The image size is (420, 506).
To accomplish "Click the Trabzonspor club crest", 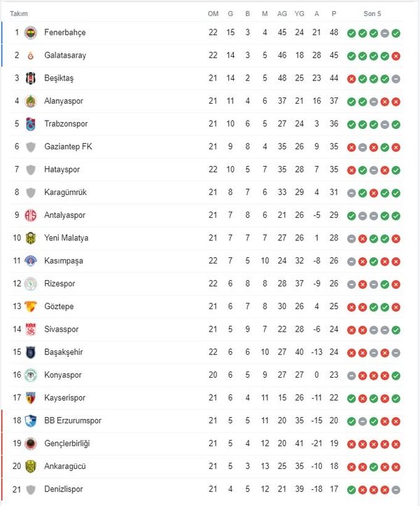I will click(x=31, y=124).
